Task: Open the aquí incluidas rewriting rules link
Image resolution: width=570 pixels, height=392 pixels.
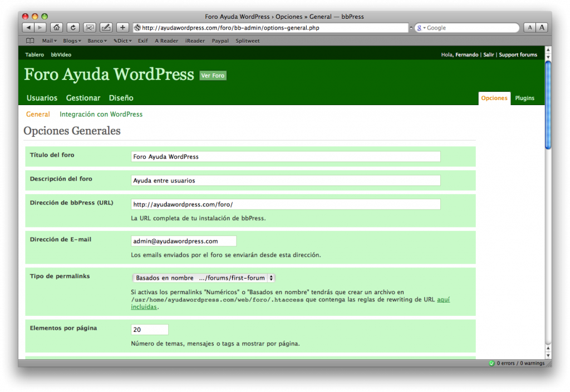Action: 444,299
